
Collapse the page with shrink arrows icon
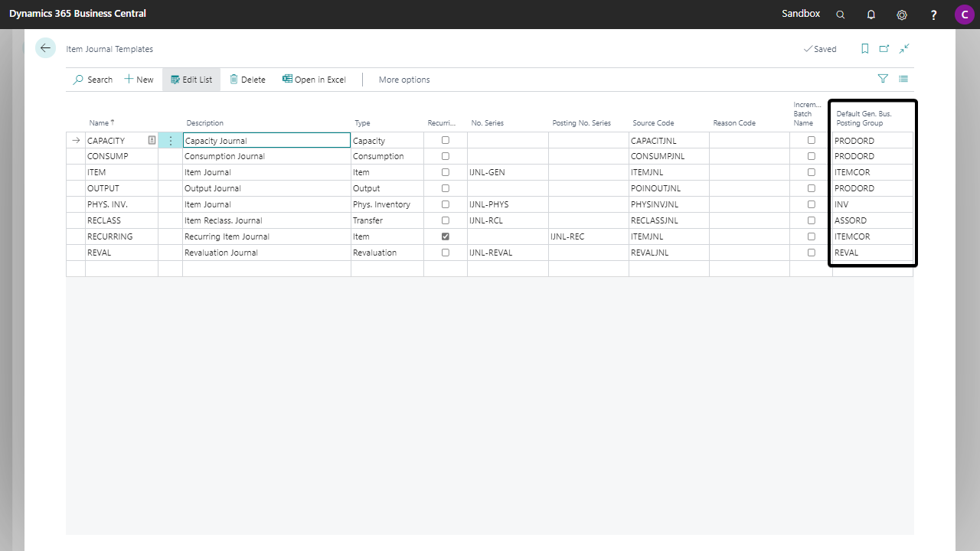tap(904, 49)
